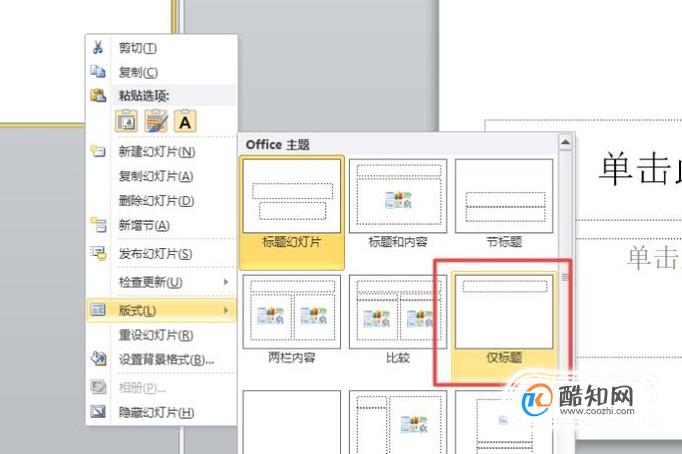Open the 版式(L) layout menu item
The image size is (682, 454).
pos(161,310)
